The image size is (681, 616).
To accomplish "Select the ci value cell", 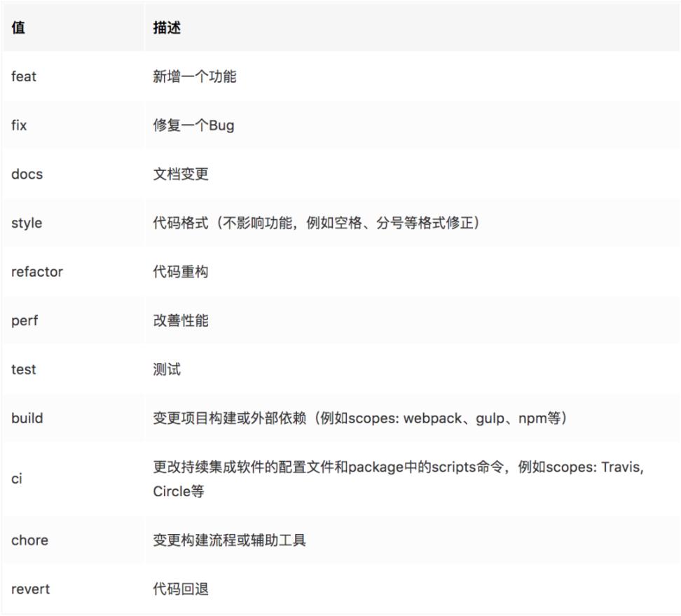I will click(16, 479).
